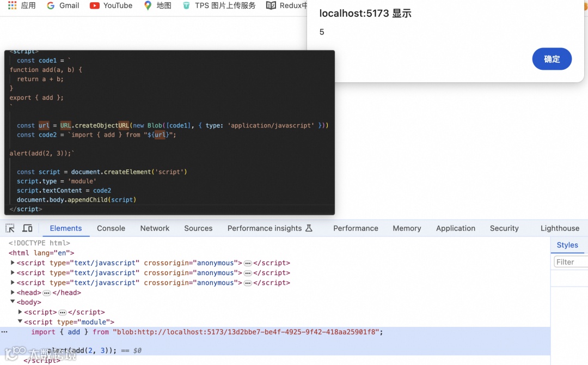The height and width of the screenshot is (365, 588).
Task: Click the script.type = 'module' code line
Action: [56, 181]
